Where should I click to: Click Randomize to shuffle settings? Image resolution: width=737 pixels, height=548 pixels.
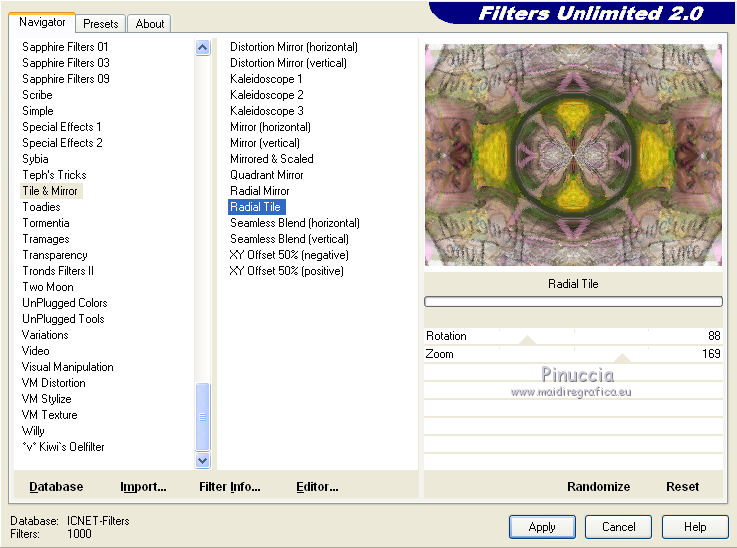click(x=598, y=486)
